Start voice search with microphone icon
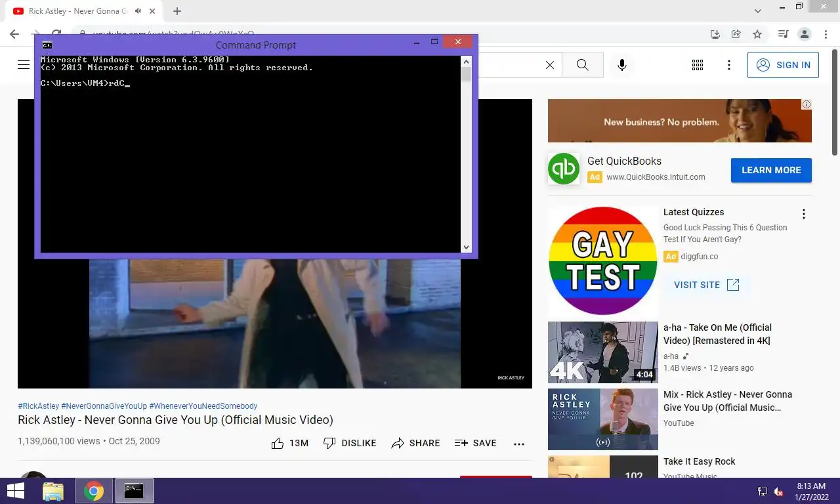The height and width of the screenshot is (504, 840). pos(622,65)
